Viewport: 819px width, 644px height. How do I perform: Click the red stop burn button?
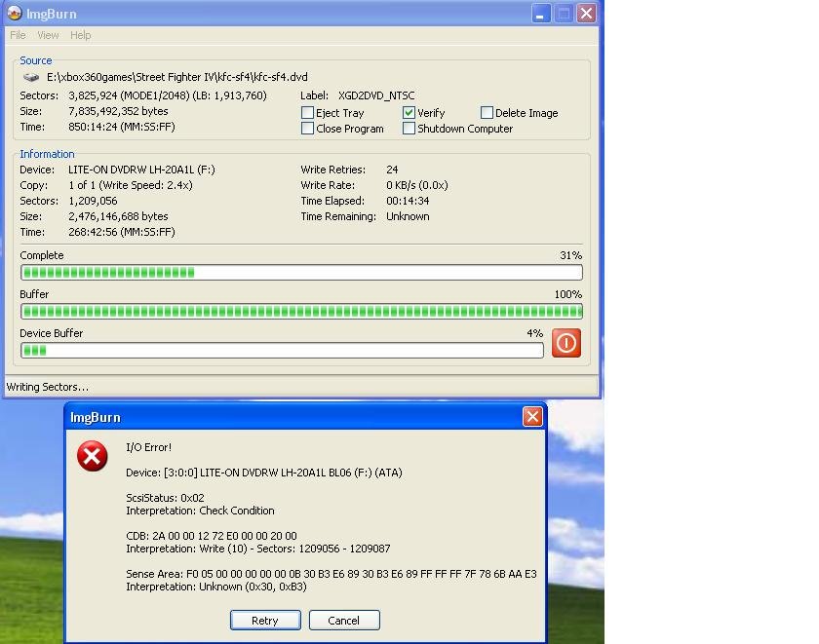point(566,343)
